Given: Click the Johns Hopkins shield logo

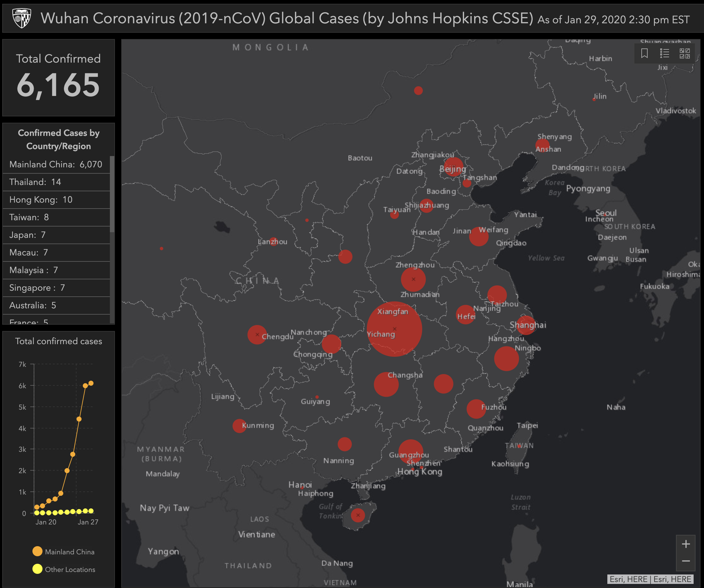Looking at the screenshot, I should [22, 18].
